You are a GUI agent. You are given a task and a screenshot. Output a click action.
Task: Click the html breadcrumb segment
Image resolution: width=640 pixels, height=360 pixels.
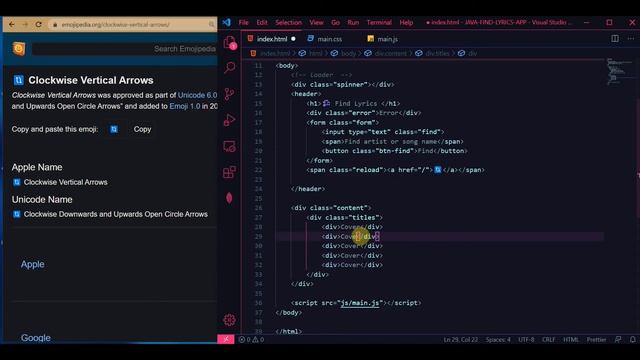(315, 53)
